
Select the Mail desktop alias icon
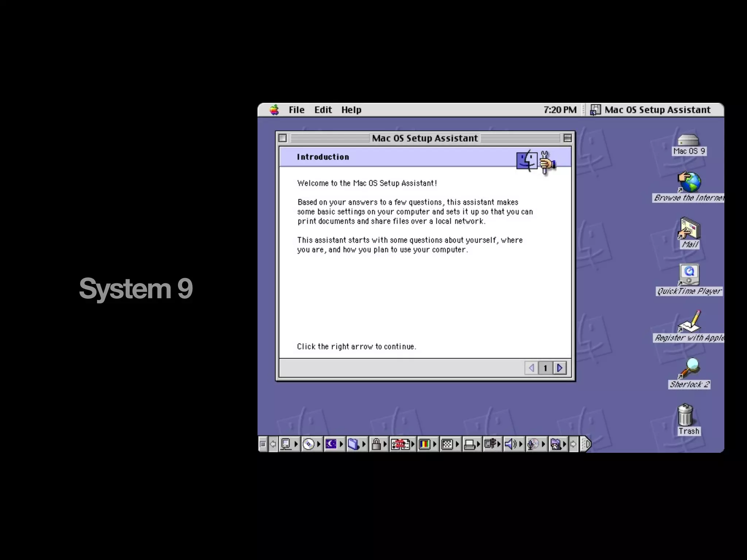click(x=689, y=233)
